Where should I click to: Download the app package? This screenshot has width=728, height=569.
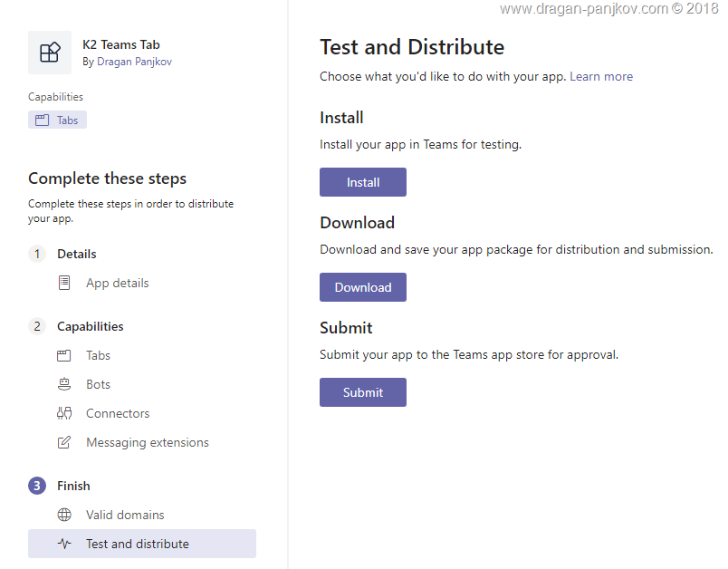coord(362,287)
